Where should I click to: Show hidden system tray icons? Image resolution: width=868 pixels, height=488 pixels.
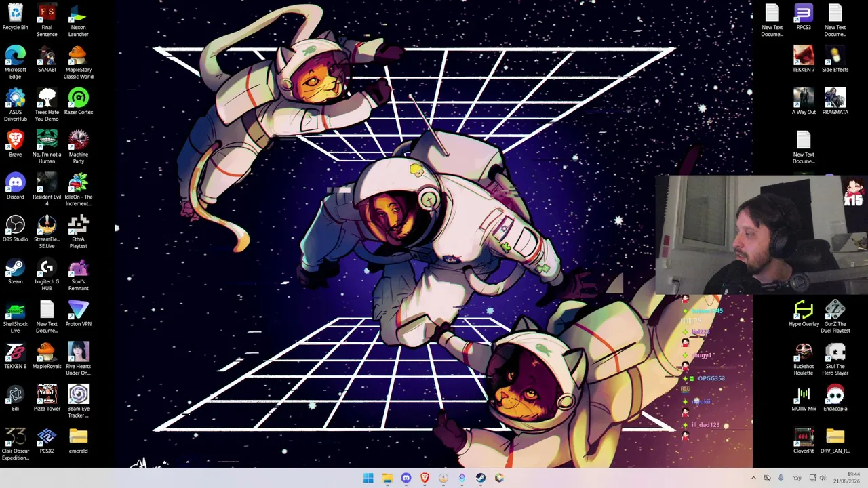pos(753,478)
